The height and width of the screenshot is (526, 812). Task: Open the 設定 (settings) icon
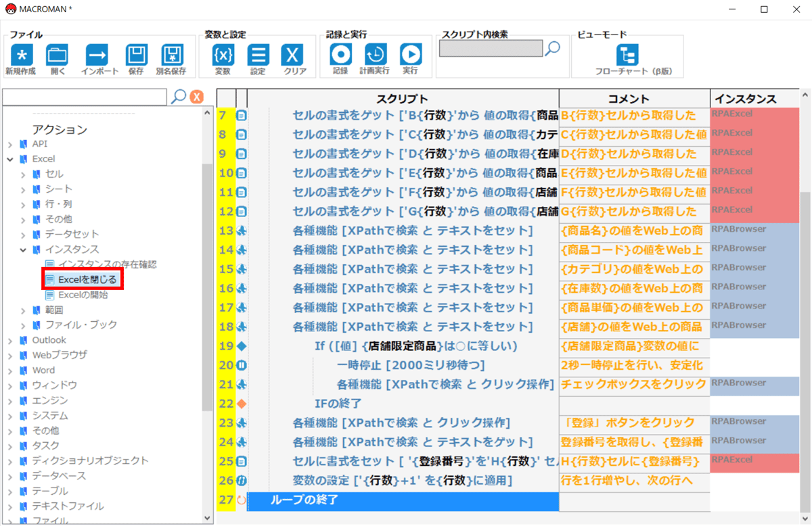click(258, 55)
